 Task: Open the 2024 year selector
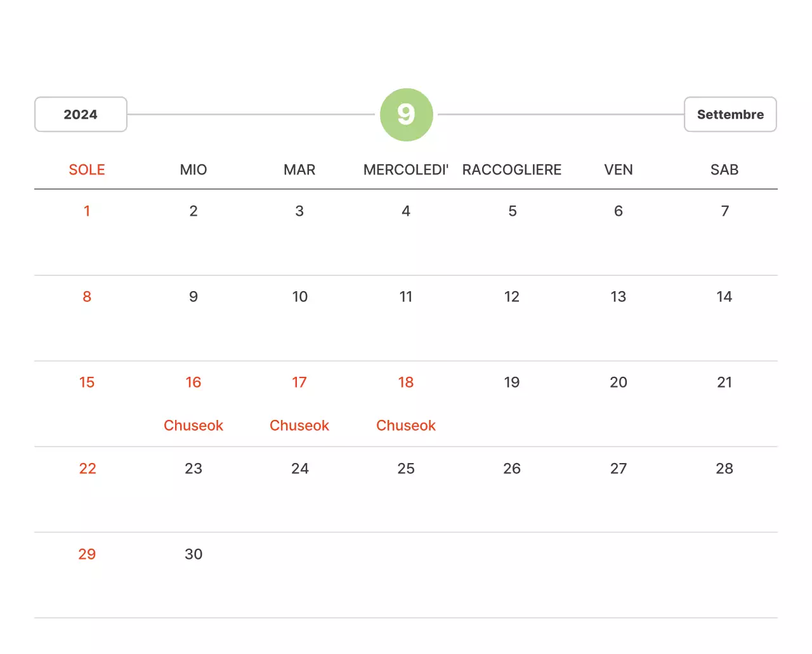(x=81, y=114)
